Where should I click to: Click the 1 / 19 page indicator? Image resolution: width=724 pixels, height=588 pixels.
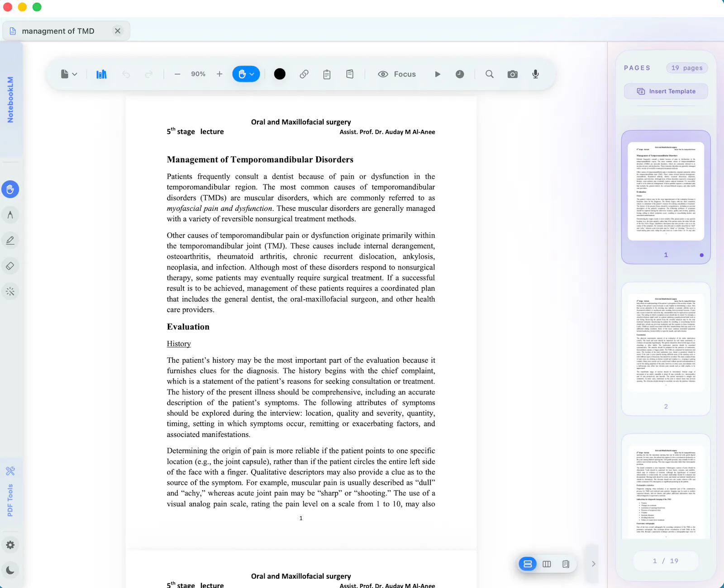[x=666, y=561]
